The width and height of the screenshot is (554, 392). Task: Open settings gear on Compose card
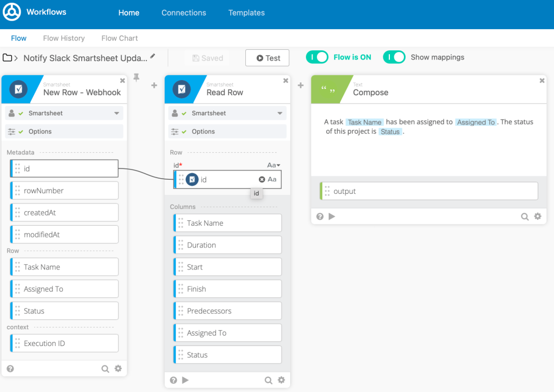click(538, 217)
